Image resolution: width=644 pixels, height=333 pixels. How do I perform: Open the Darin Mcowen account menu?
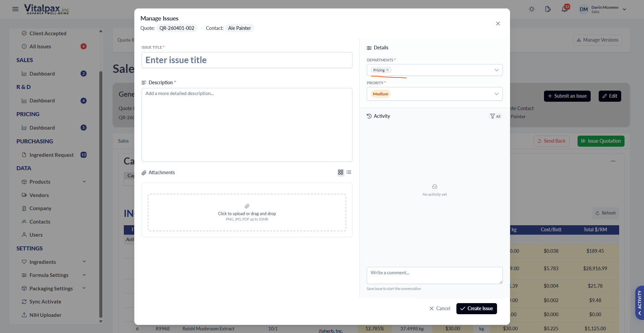(x=602, y=9)
